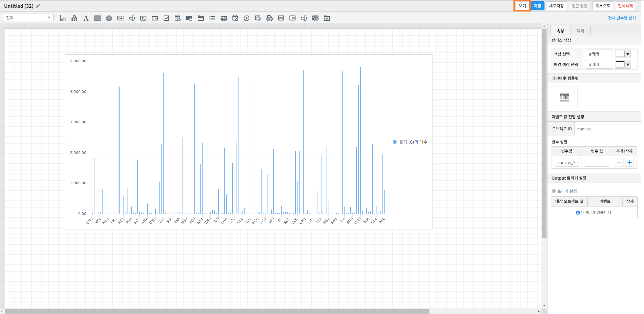Add an HTML object

tap(270, 18)
